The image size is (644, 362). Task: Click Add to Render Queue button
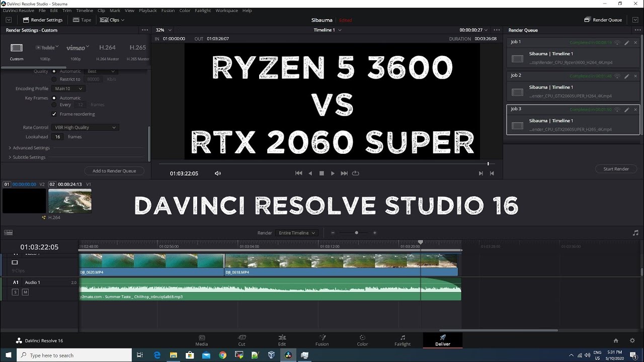[x=114, y=171]
